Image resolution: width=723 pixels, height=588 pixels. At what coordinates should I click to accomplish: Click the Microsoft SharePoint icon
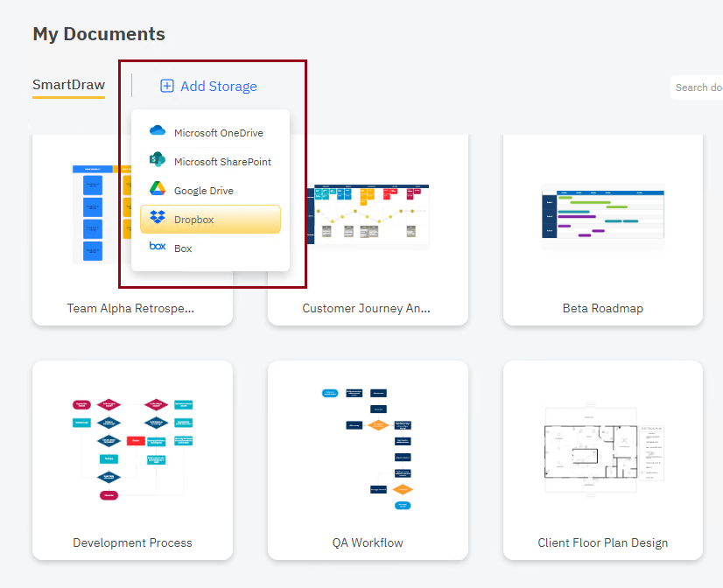[x=158, y=161]
